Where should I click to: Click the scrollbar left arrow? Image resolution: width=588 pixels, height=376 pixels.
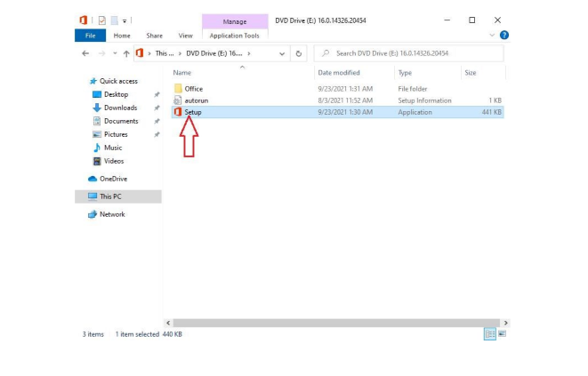tap(168, 323)
